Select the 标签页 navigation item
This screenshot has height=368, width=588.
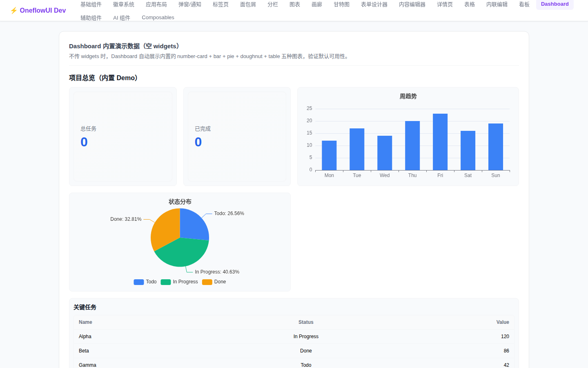220,4
